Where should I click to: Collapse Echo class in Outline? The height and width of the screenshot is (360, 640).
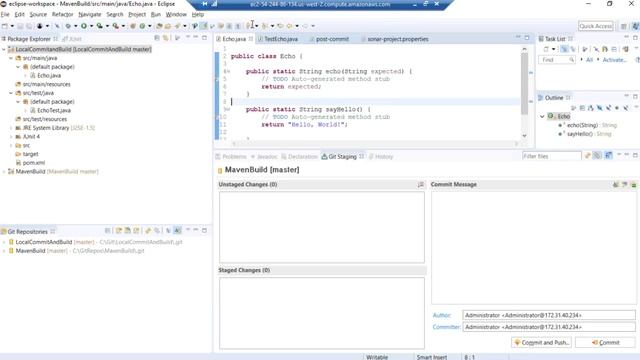[542, 116]
